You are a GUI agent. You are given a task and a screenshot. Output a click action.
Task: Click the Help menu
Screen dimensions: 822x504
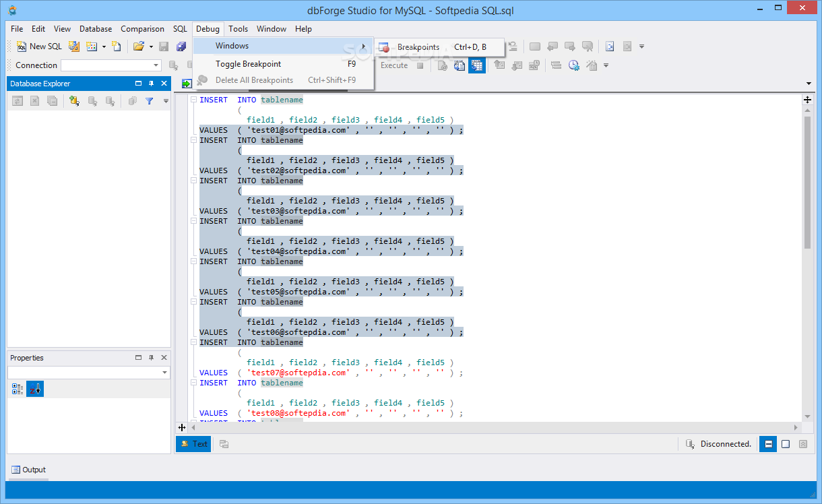[303, 29]
